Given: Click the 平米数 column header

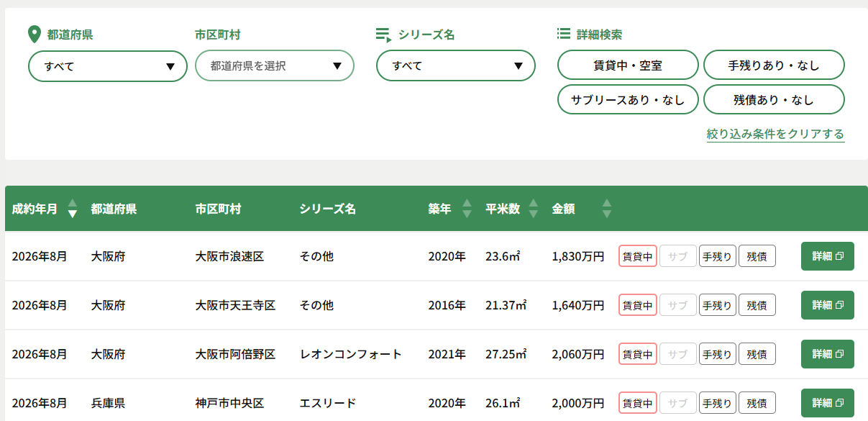Looking at the screenshot, I should pyautogui.click(x=503, y=209).
